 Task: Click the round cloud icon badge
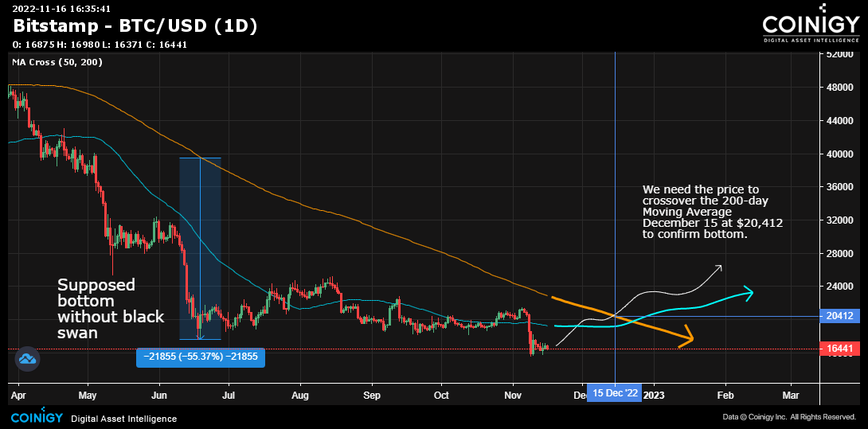point(27,359)
